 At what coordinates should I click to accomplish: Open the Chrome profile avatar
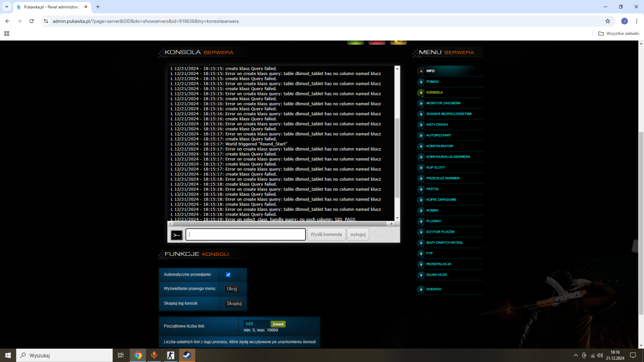tap(624, 21)
